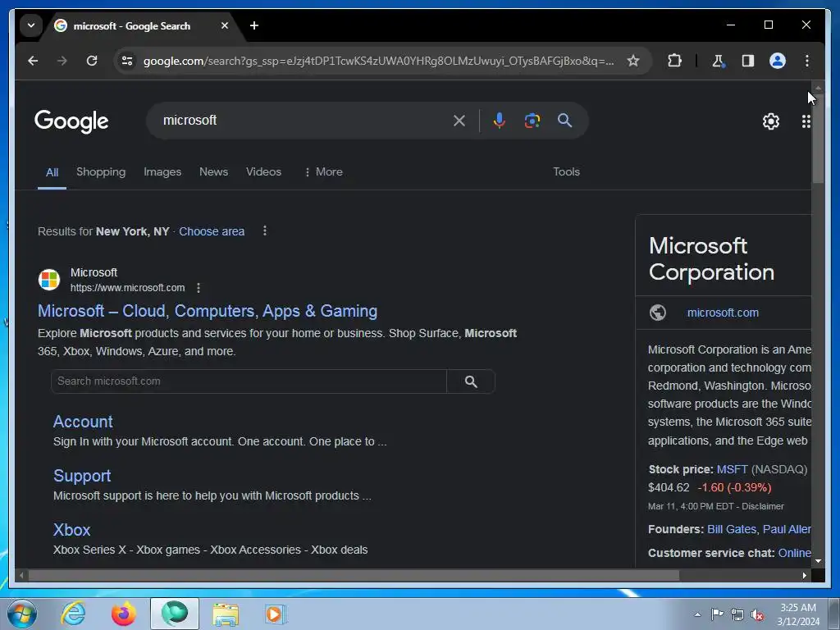The image size is (840, 630).
Task: Open the Bill Gates founder link
Action: [x=731, y=529]
